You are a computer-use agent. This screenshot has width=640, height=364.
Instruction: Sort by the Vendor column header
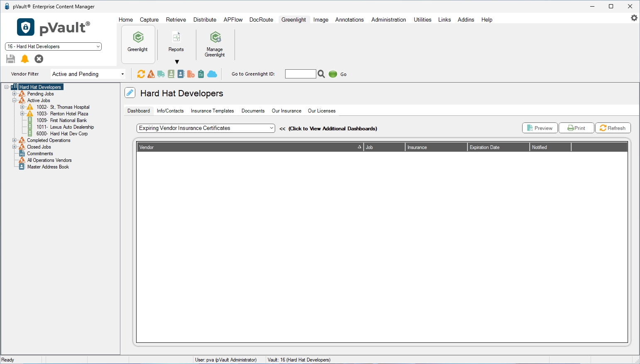pyautogui.click(x=250, y=147)
